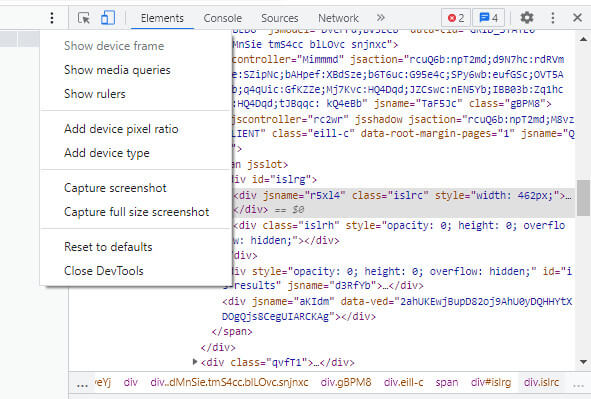Image resolution: width=591 pixels, height=399 pixels.
Task: Select Add device type
Action: [x=136, y=153]
